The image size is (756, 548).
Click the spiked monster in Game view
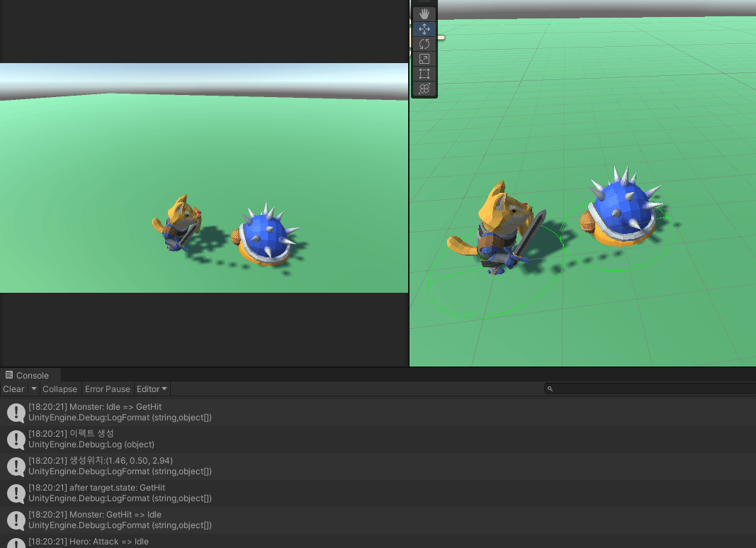tap(266, 236)
